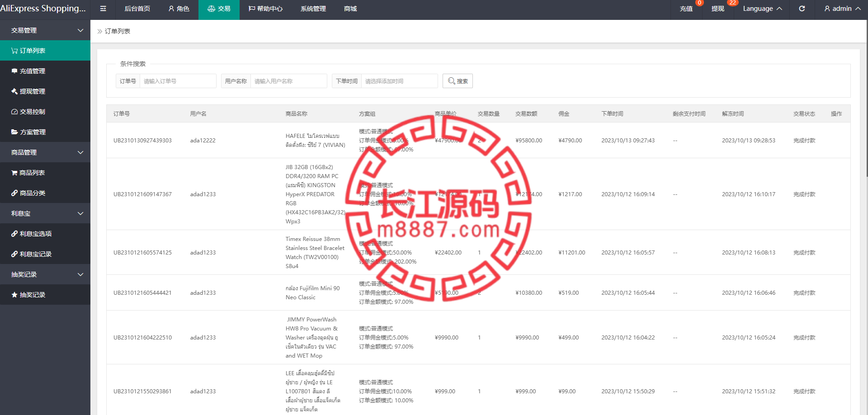
Task: Click the 佣金 column header
Action: [x=564, y=114]
